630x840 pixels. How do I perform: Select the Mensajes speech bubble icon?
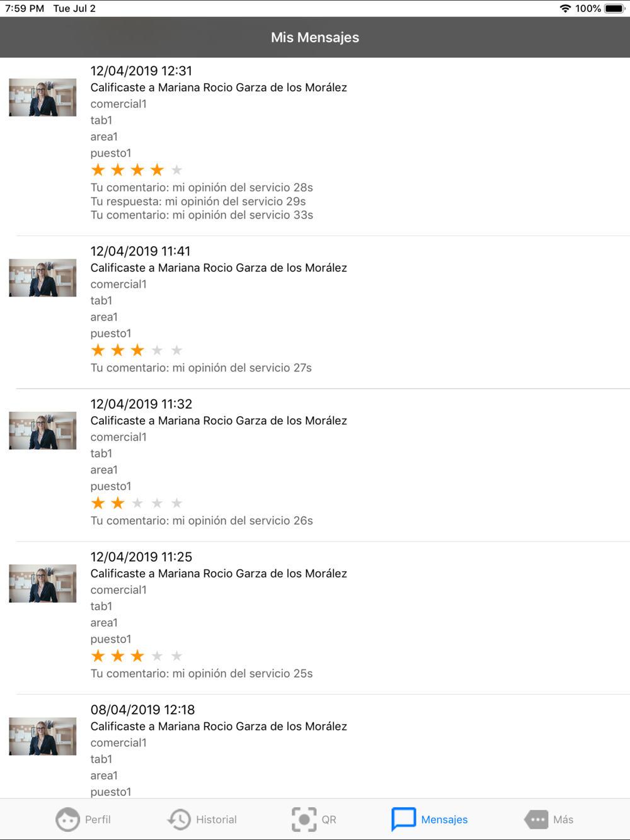[403, 819]
